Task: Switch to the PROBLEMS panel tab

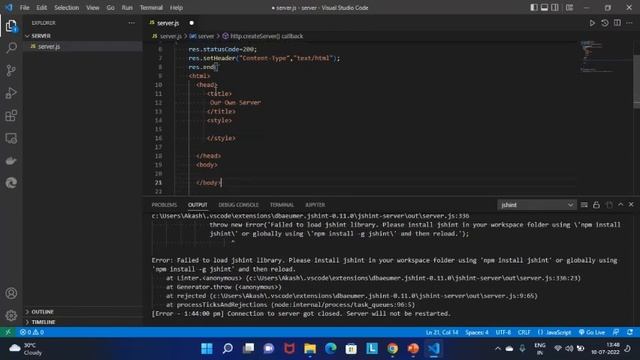Action: 164,205
